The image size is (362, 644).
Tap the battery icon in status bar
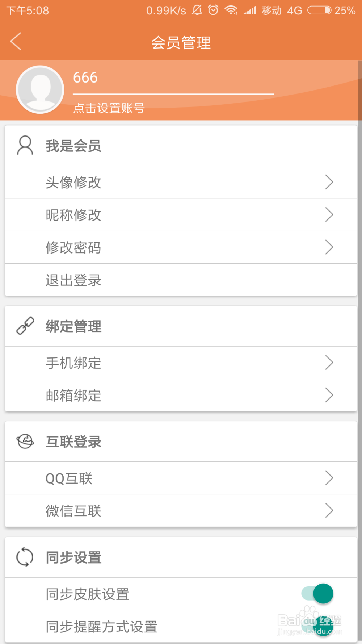(319, 10)
